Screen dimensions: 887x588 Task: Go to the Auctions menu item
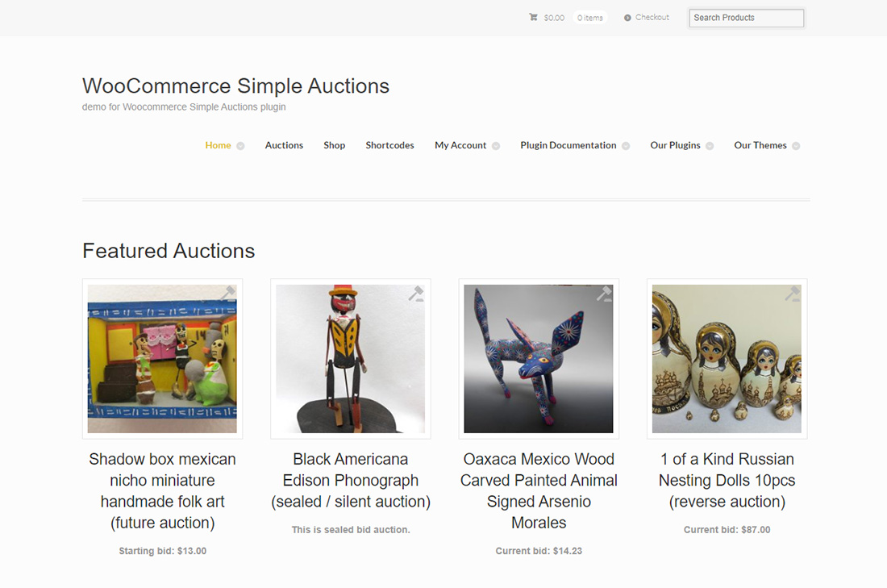tap(284, 145)
